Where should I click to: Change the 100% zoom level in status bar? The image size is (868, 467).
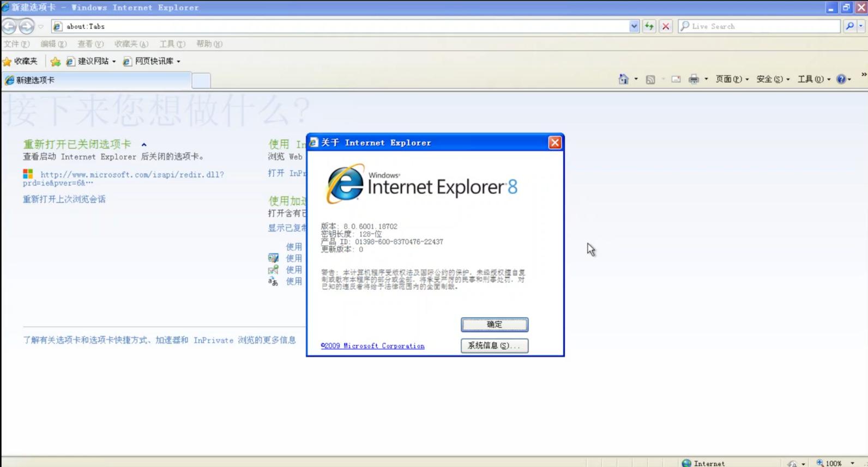pos(835,463)
